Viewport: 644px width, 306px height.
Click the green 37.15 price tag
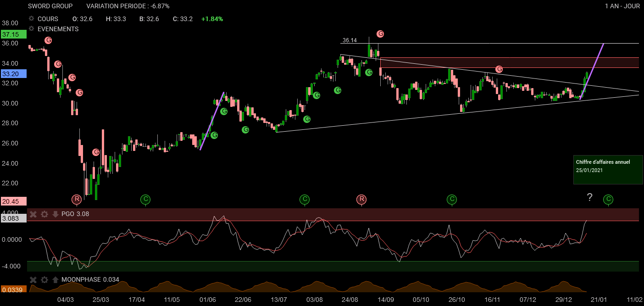pyautogui.click(x=14, y=34)
